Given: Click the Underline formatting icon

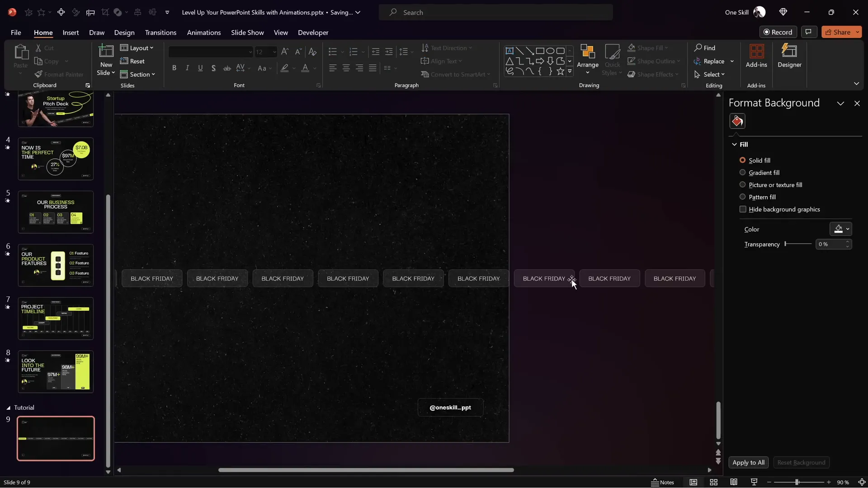Looking at the screenshot, I should click(x=200, y=68).
